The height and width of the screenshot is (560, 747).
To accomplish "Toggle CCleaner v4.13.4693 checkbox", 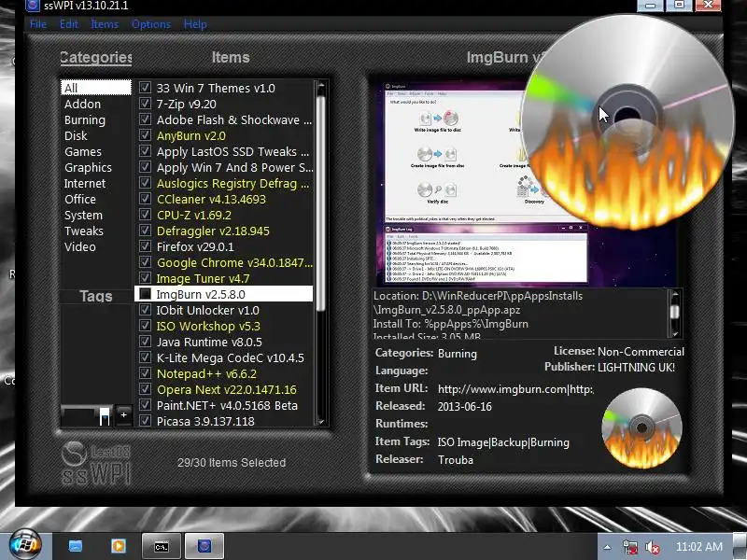I will [146, 199].
